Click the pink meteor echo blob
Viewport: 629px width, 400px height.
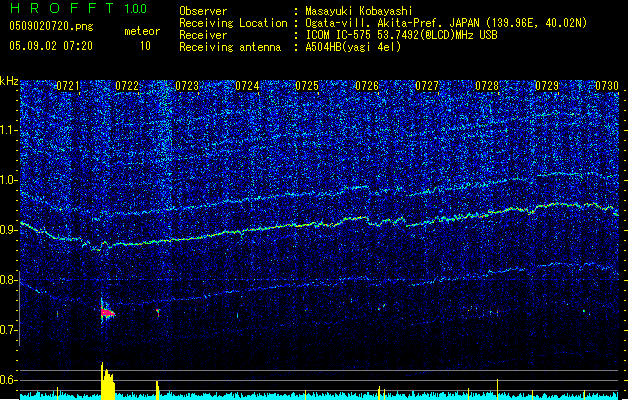(x=107, y=313)
